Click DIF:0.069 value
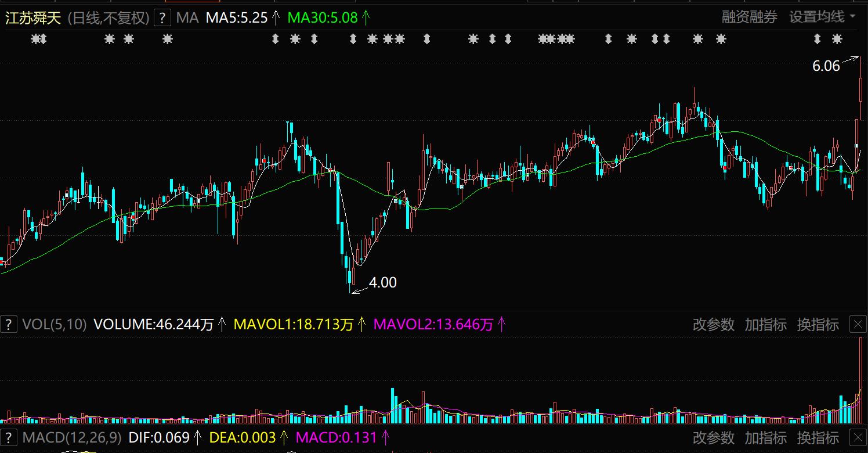The image size is (868, 453). pos(159,437)
